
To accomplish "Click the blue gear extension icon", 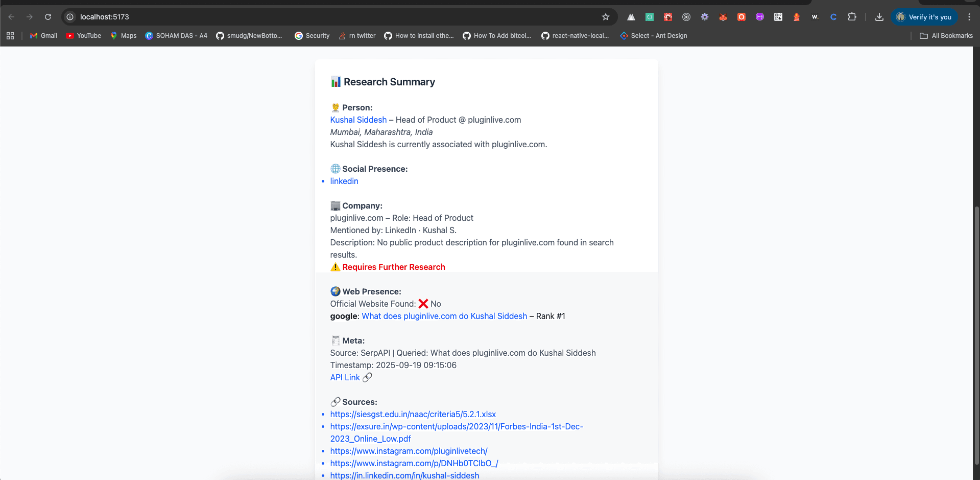I will pyautogui.click(x=705, y=17).
